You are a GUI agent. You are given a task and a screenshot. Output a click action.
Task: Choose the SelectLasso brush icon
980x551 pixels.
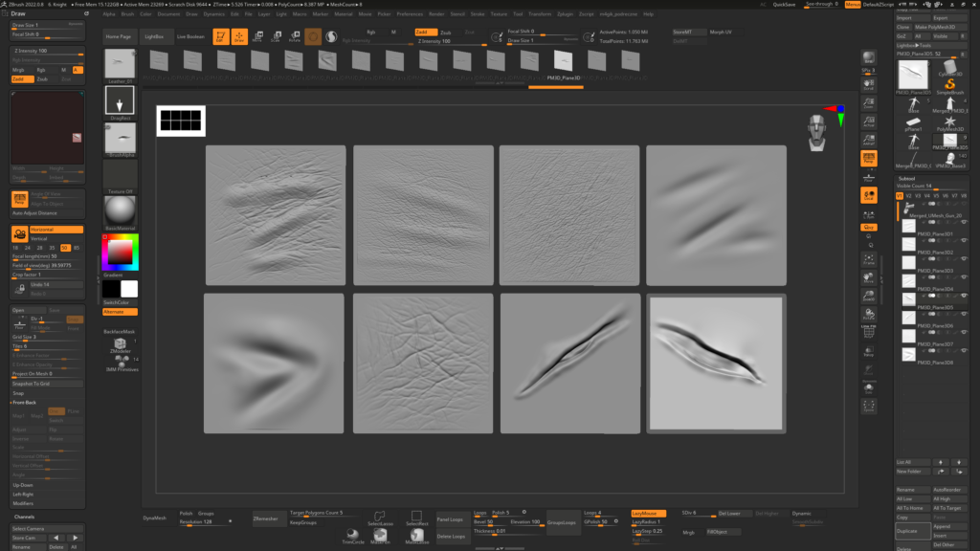tap(380, 518)
